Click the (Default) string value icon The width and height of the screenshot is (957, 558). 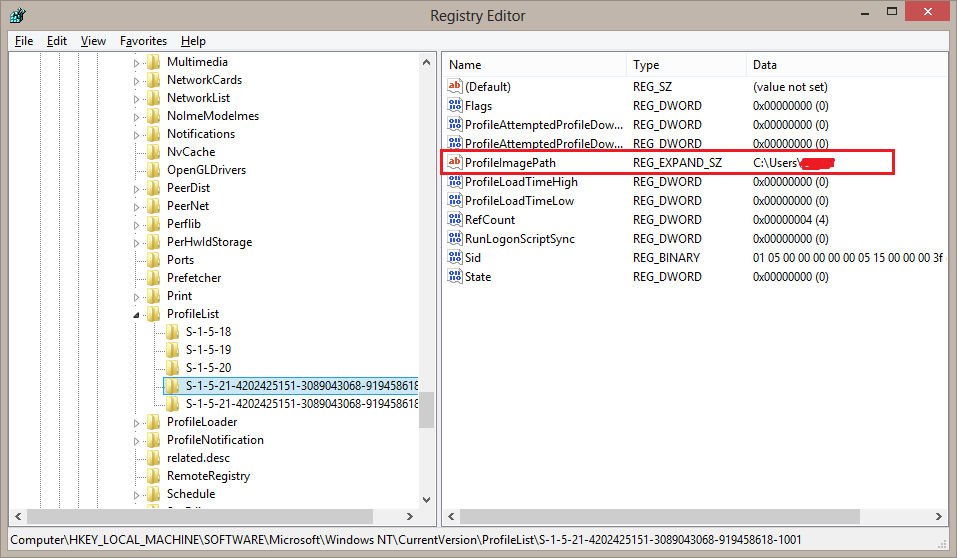[x=455, y=87]
